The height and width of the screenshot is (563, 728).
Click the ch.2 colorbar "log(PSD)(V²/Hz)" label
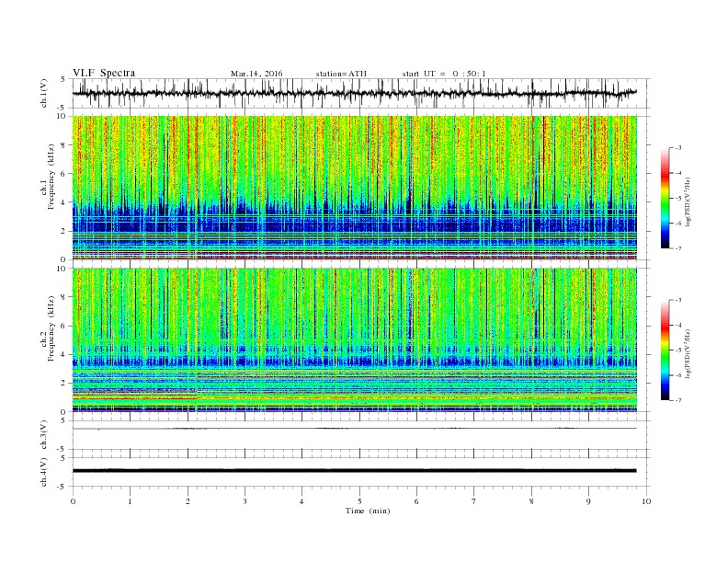click(688, 354)
